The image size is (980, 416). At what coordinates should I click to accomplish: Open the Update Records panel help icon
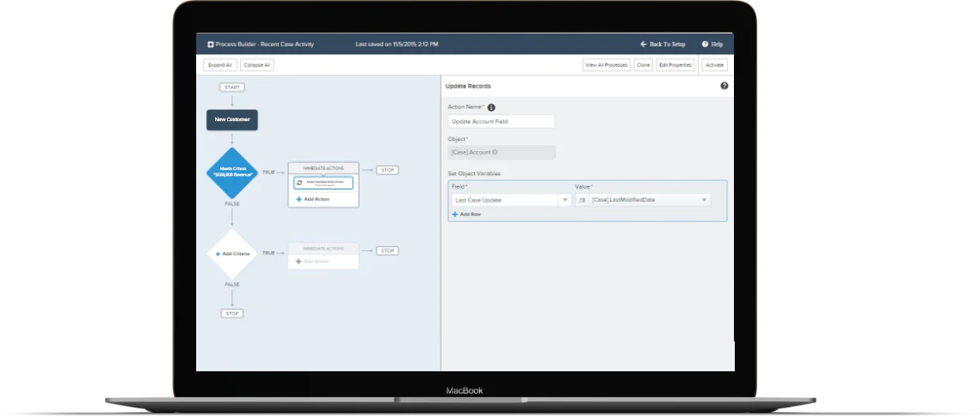pos(724,86)
